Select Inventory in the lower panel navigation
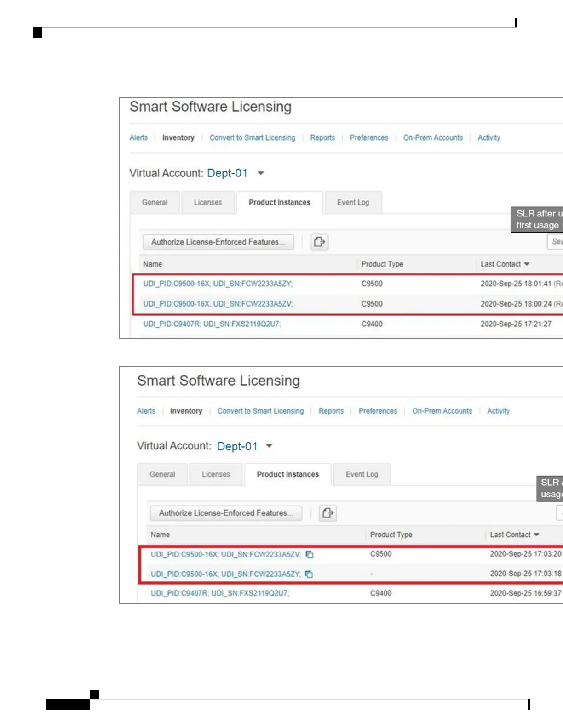This screenshot has height=728, width=563. click(186, 411)
